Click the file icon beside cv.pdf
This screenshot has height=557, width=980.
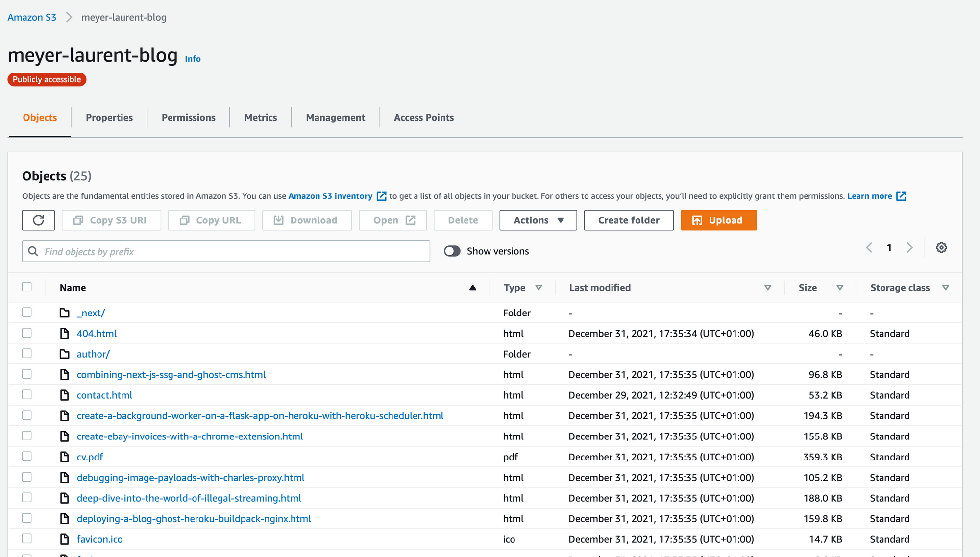[x=65, y=457]
